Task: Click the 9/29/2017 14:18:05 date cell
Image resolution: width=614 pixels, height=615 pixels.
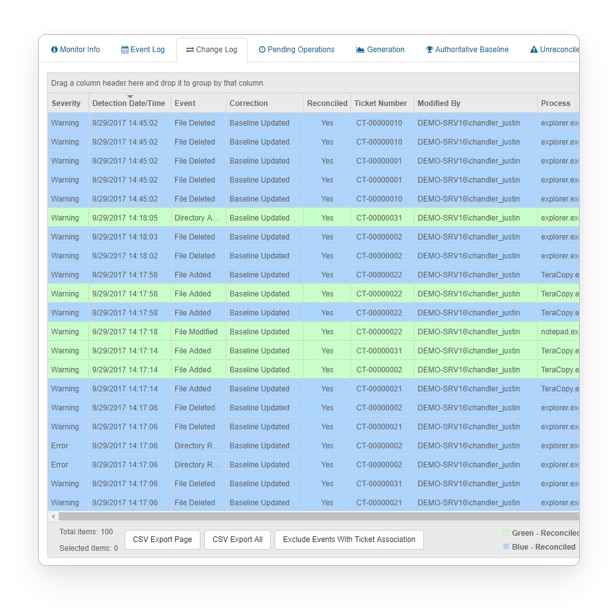Action: (130, 218)
